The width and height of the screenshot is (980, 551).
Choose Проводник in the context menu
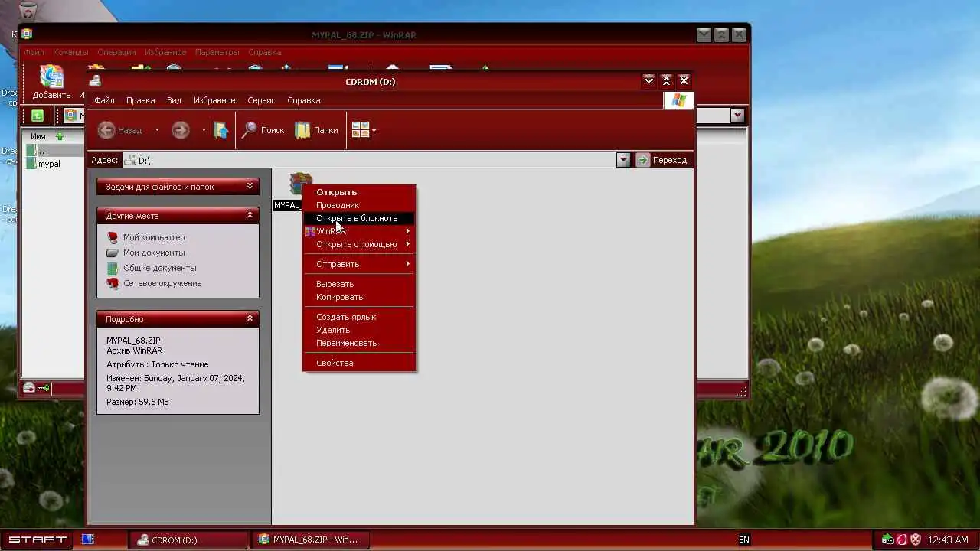[x=359, y=205]
